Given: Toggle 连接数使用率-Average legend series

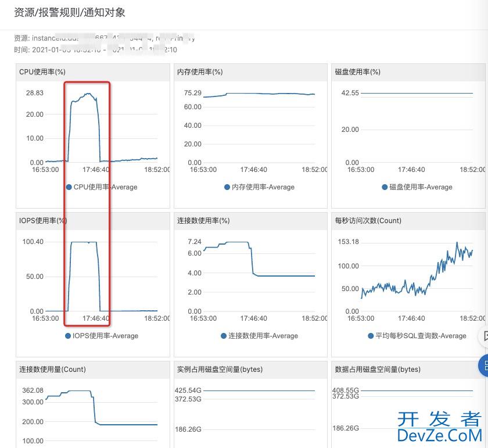Looking at the screenshot, I should click(259, 336).
